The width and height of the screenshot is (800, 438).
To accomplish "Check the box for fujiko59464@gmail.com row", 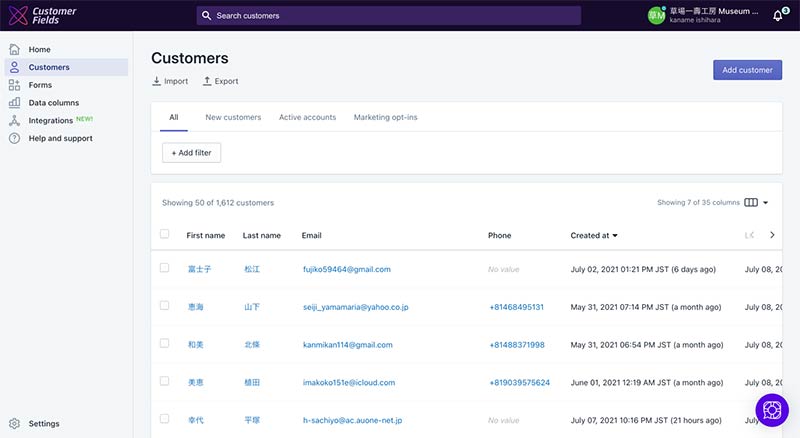I will (x=165, y=269).
